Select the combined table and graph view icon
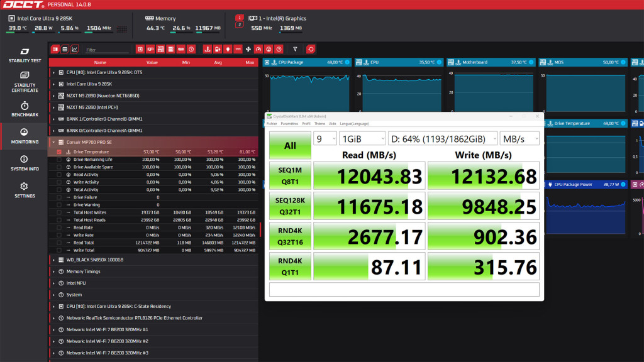The width and height of the screenshot is (644, 362). [55, 49]
